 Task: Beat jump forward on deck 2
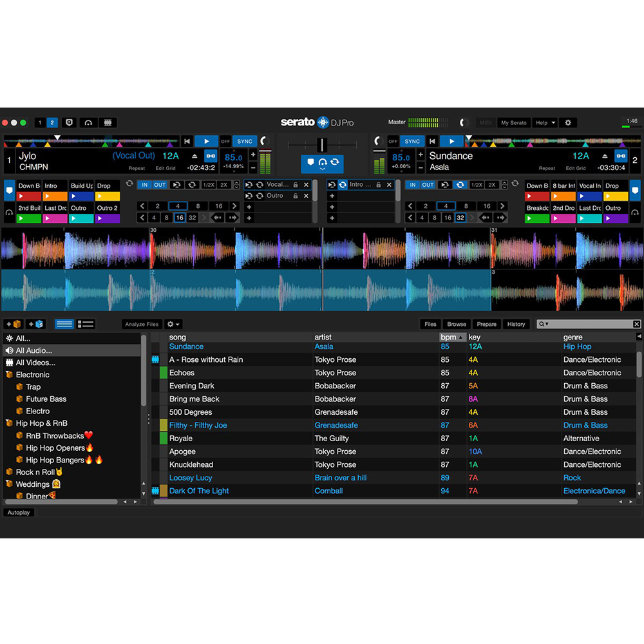coord(500,218)
